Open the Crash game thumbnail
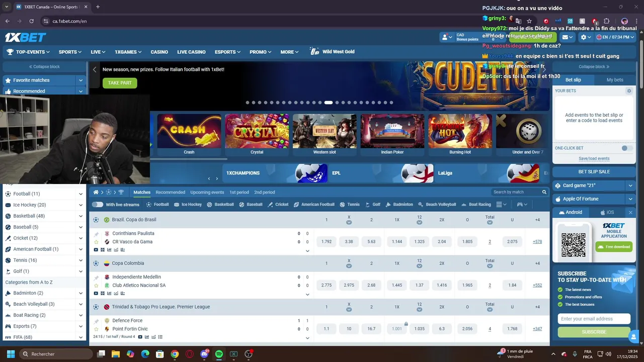The image size is (644, 362). (x=189, y=131)
